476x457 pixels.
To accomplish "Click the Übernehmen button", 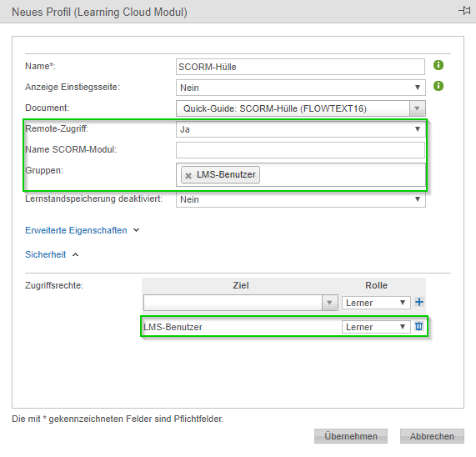I will click(x=351, y=436).
